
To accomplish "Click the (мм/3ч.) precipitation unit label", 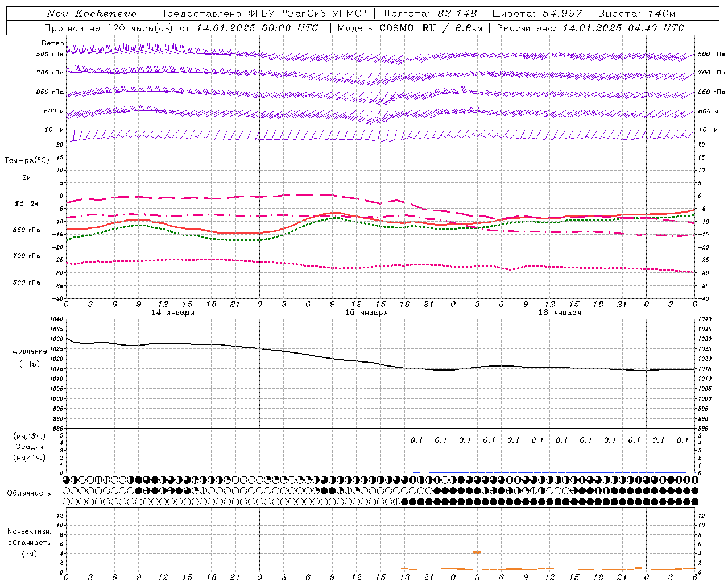I will point(30,436).
